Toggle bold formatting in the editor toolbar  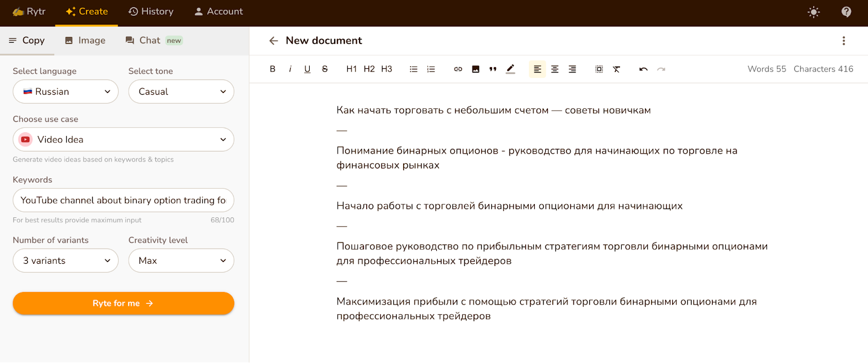point(272,69)
